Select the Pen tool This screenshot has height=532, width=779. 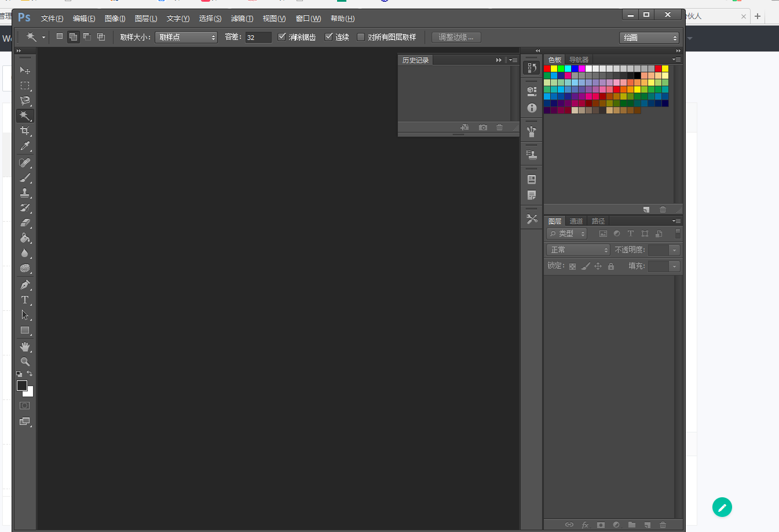[x=25, y=285]
